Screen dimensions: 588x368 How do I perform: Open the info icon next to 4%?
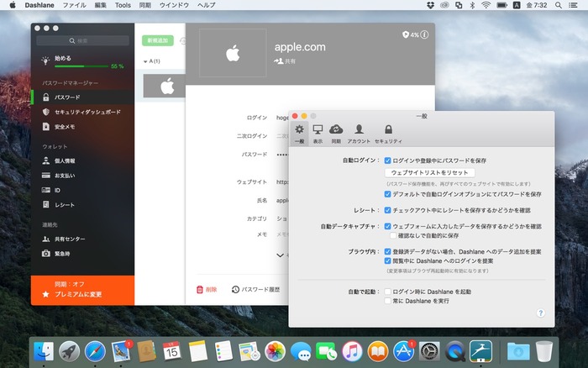point(424,34)
